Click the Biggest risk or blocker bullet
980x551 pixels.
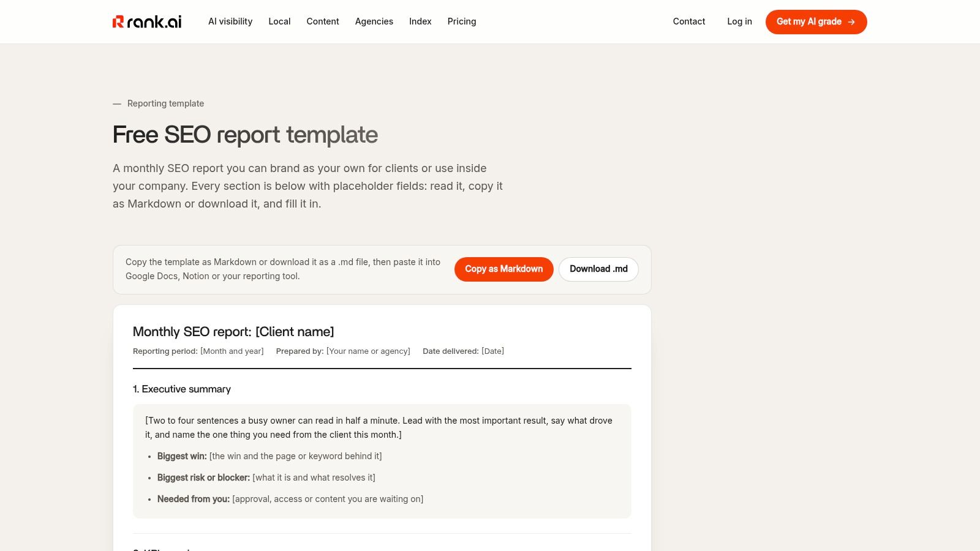click(x=266, y=478)
